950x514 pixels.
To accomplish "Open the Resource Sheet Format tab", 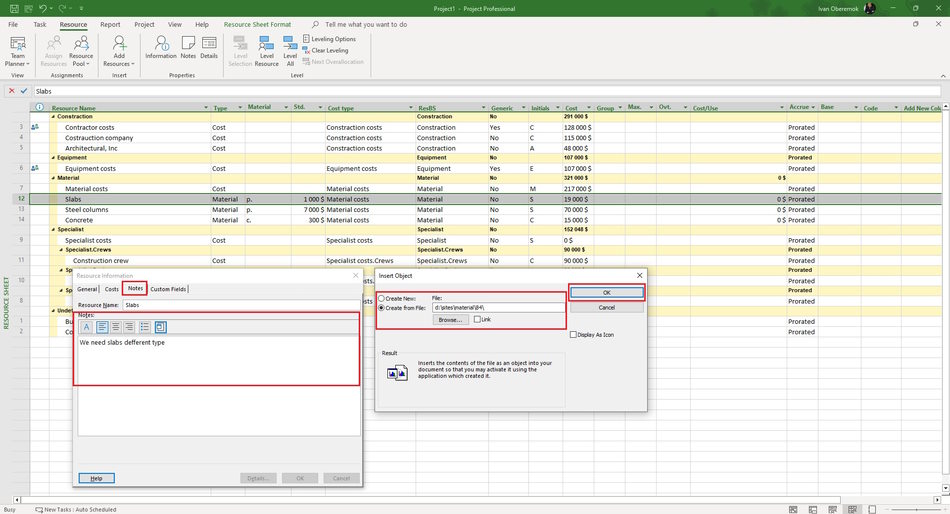I will (257, 24).
